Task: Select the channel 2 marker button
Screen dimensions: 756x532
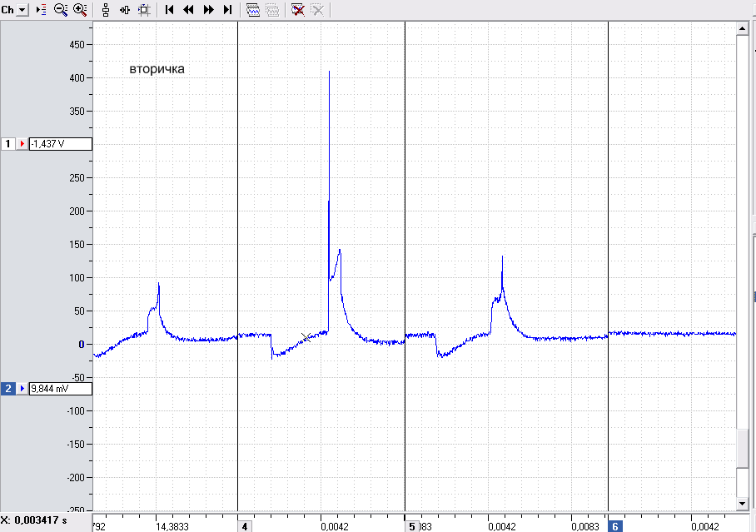Action: point(7,388)
